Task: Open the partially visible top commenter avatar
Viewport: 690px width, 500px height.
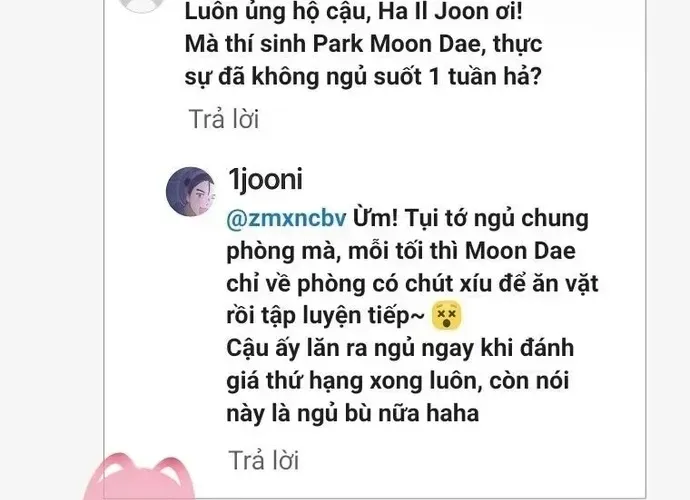Action: pyautogui.click(x=142, y=6)
